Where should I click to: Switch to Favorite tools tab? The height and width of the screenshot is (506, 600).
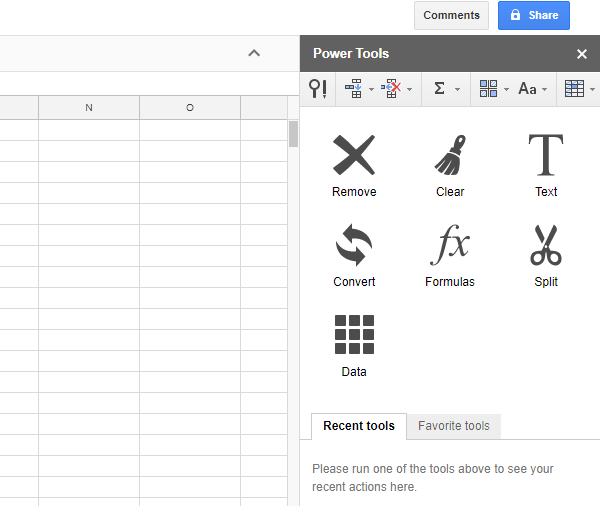pyautogui.click(x=454, y=426)
